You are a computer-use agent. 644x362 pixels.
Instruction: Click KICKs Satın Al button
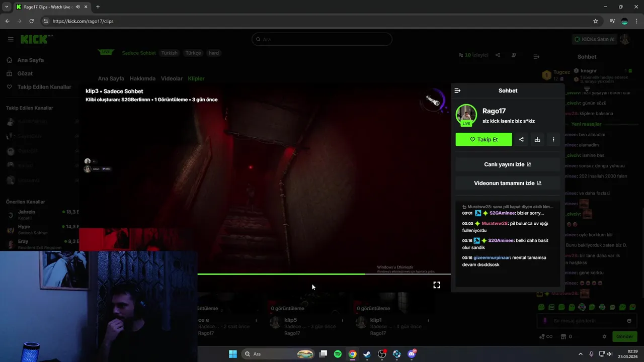pos(595,39)
